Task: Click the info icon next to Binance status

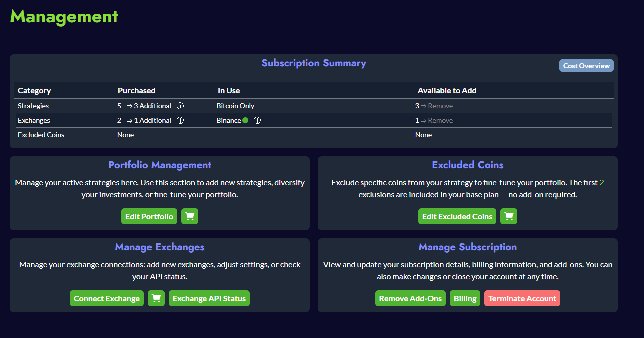Action: coord(257,120)
